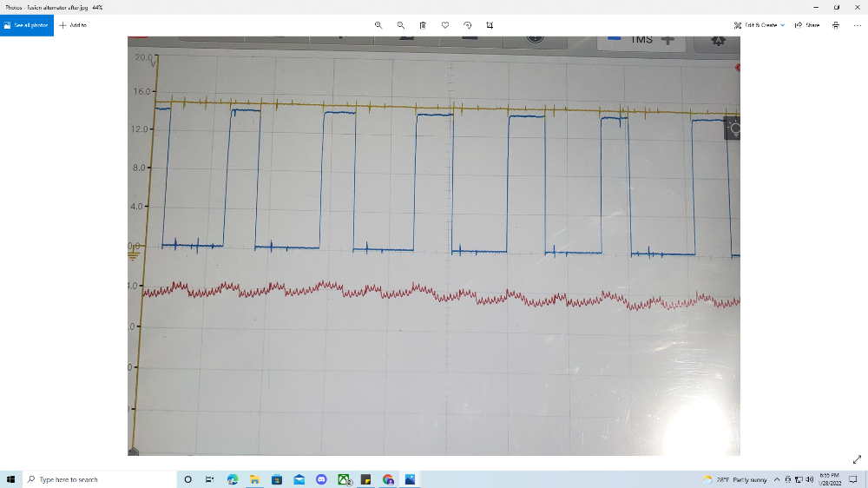
Task: Open Cortana circle icon on taskbar
Action: [x=187, y=479]
